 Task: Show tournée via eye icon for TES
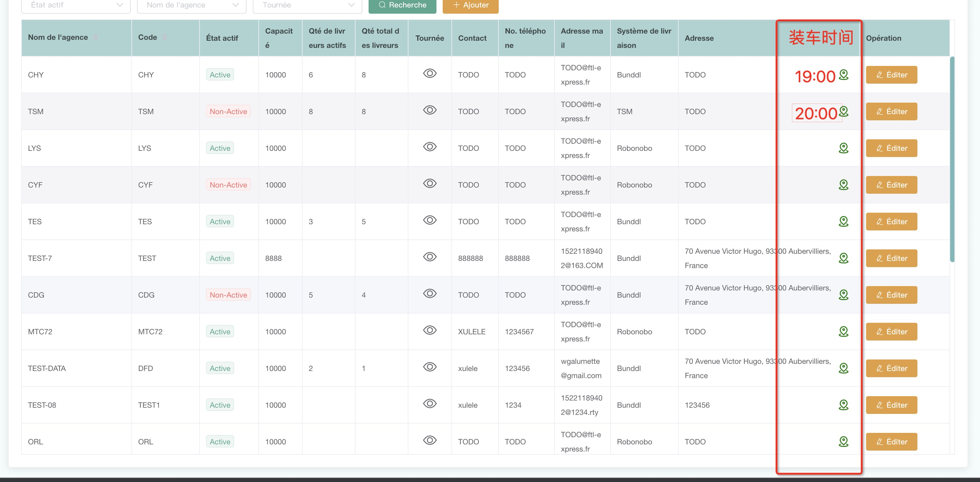pos(430,220)
